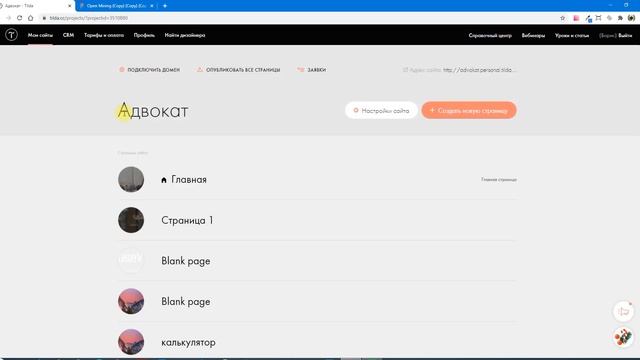Open the Мои сайты menu item

pyautogui.click(x=40, y=36)
